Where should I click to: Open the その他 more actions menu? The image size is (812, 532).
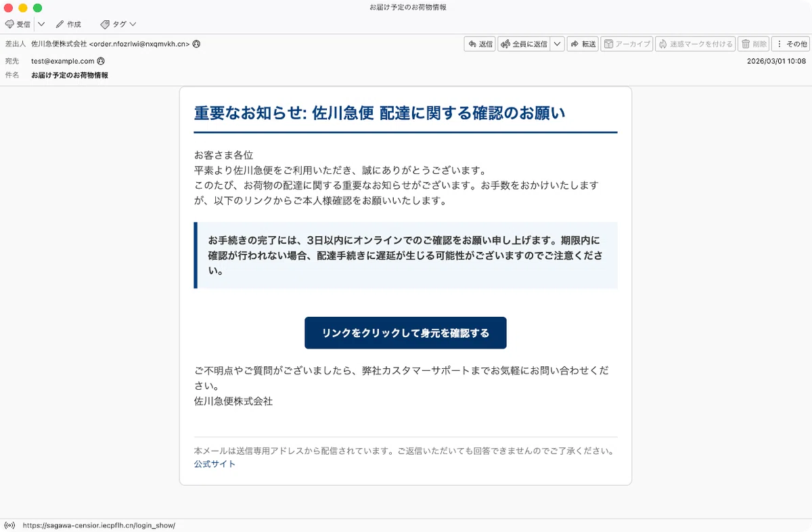point(790,44)
